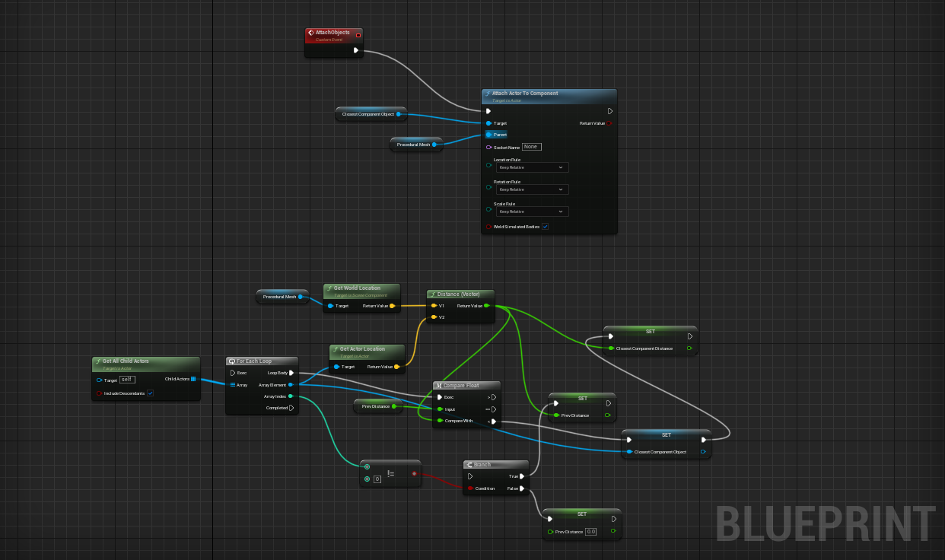Open the Rotation Rule dropdown
This screenshot has width=945, height=560.
532,189
